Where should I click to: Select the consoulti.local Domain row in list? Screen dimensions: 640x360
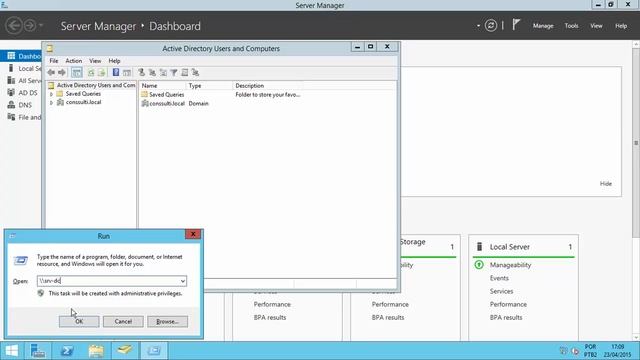tap(175, 104)
